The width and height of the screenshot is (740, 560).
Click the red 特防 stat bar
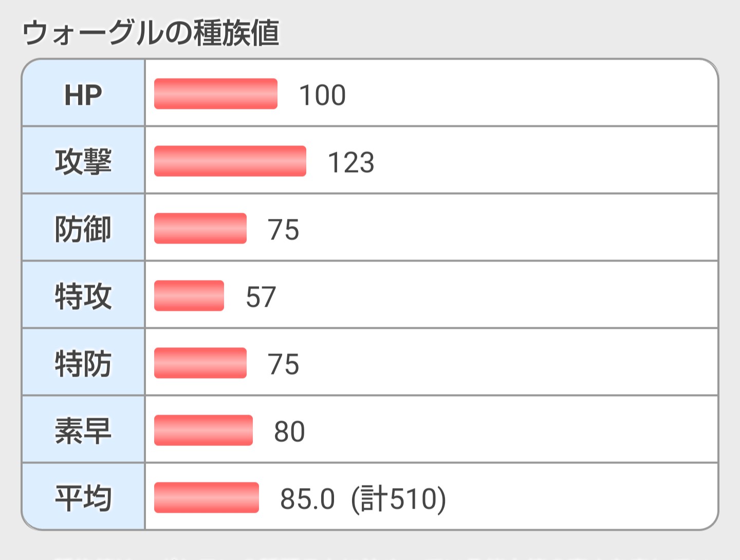coord(200,363)
